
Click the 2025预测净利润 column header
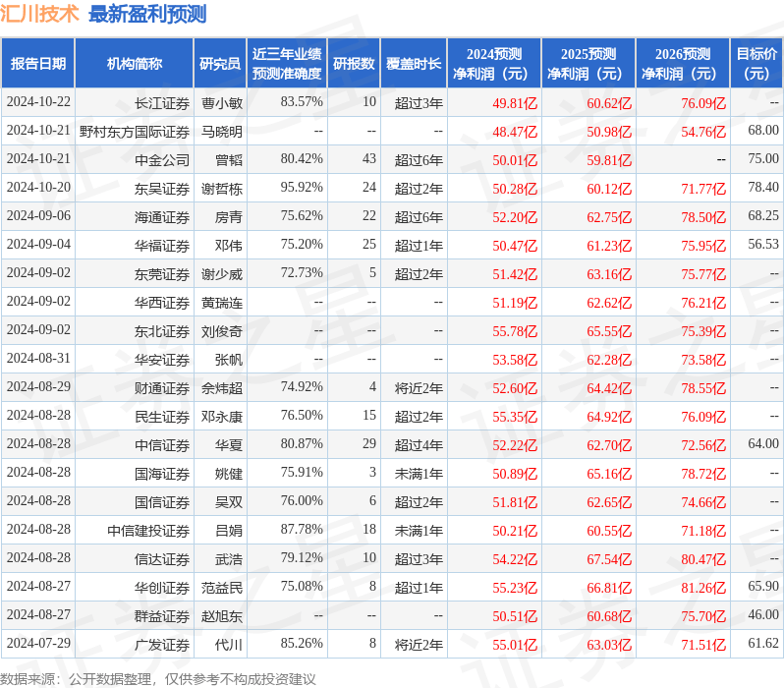pos(588,64)
